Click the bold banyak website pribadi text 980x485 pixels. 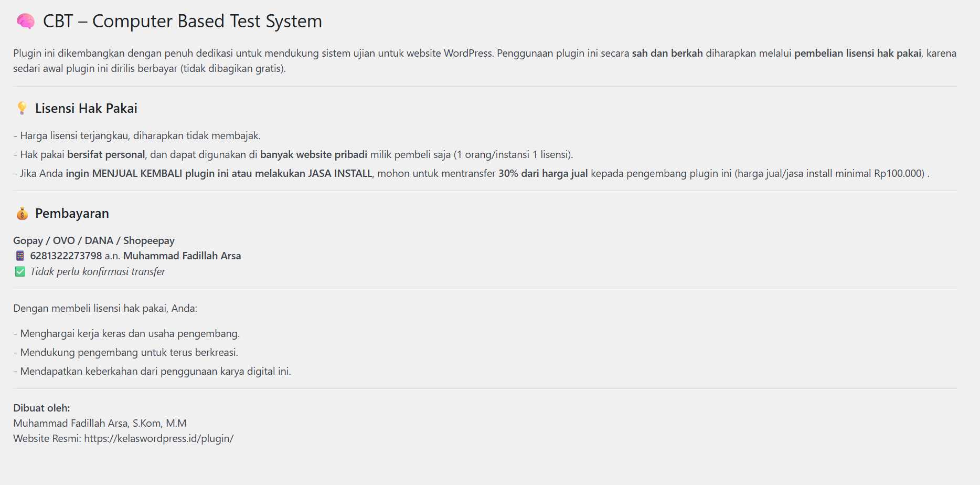tap(314, 155)
